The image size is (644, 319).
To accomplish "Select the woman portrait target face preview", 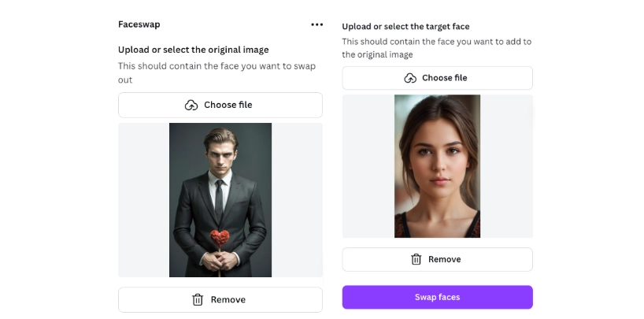I will [x=437, y=166].
